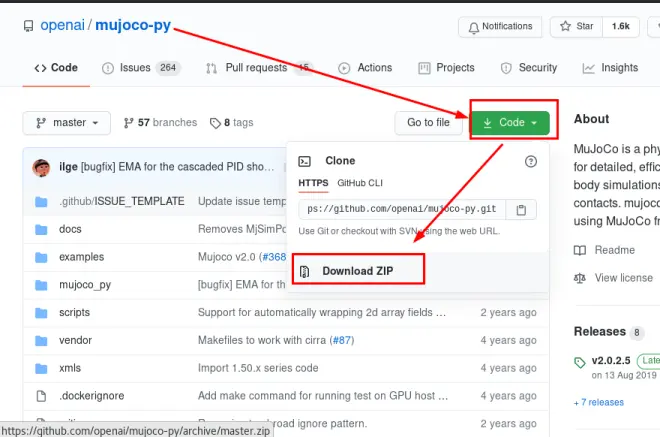View the 8 tags link
The height and width of the screenshot is (437, 660).
232,123
